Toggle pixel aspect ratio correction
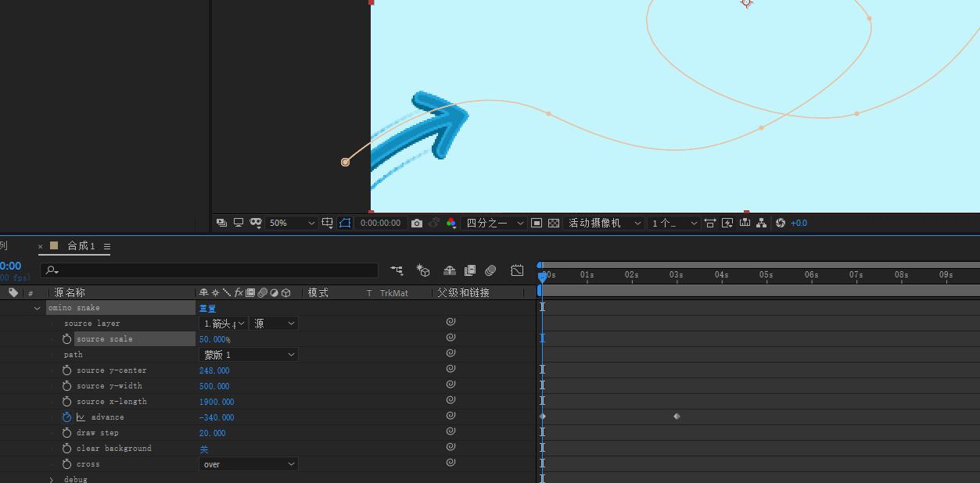Screen dimensions: 980x483 (710, 223)
